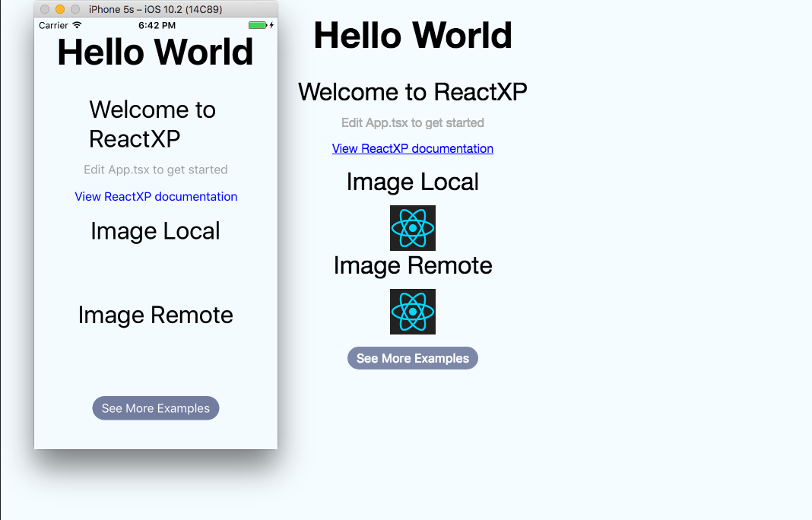
Task: Click Hello World heading in iPhone simulator
Action: click(155, 52)
